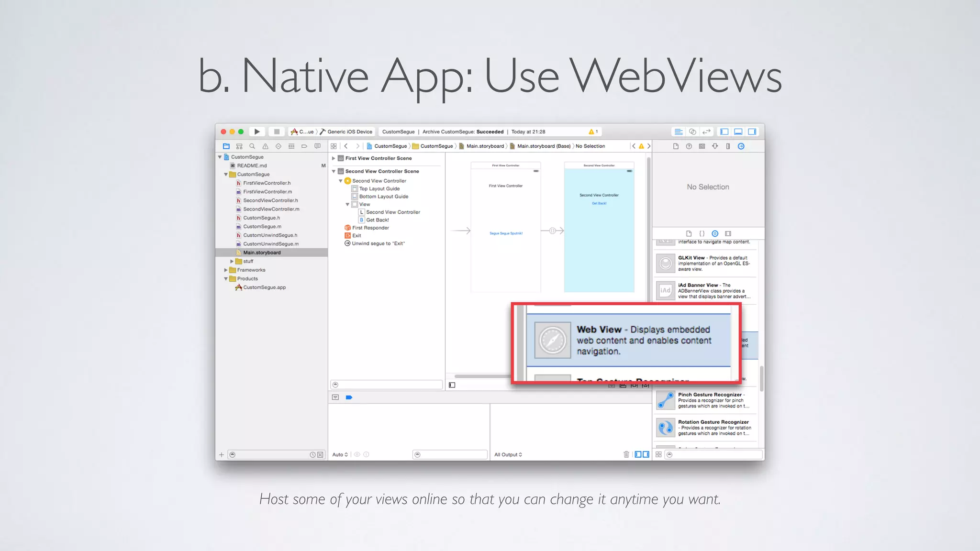
Task: Open the Test navigator diamond icon
Action: pyautogui.click(x=278, y=146)
